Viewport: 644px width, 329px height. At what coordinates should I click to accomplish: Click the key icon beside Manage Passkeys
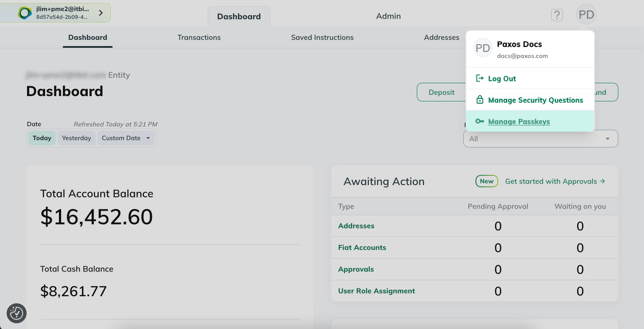tap(479, 121)
